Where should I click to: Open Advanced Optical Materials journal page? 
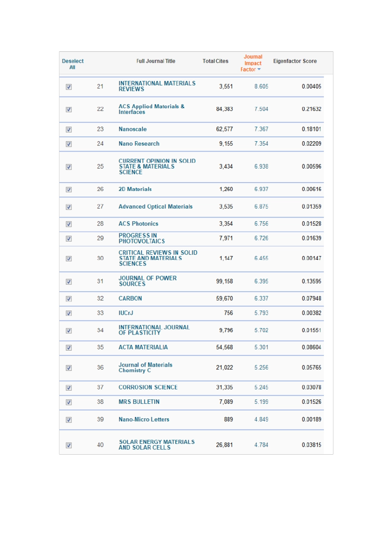pyautogui.click(x=156, y=206)
